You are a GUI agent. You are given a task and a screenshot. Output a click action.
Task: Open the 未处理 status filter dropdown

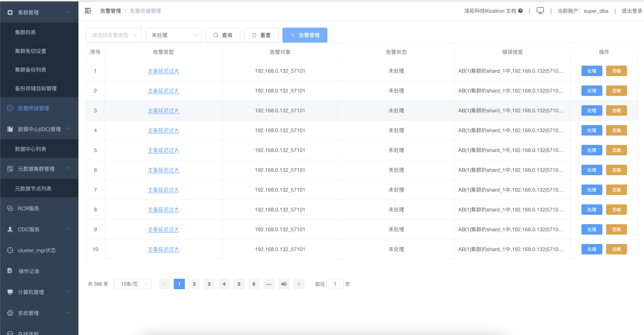click(174, 35)
